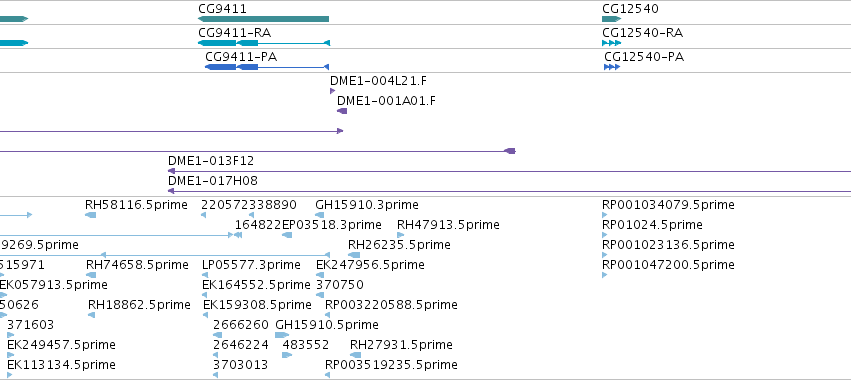851x380 pixels.
Task: Select the CG9411-PA protein feature
Action: click(267, 67)
